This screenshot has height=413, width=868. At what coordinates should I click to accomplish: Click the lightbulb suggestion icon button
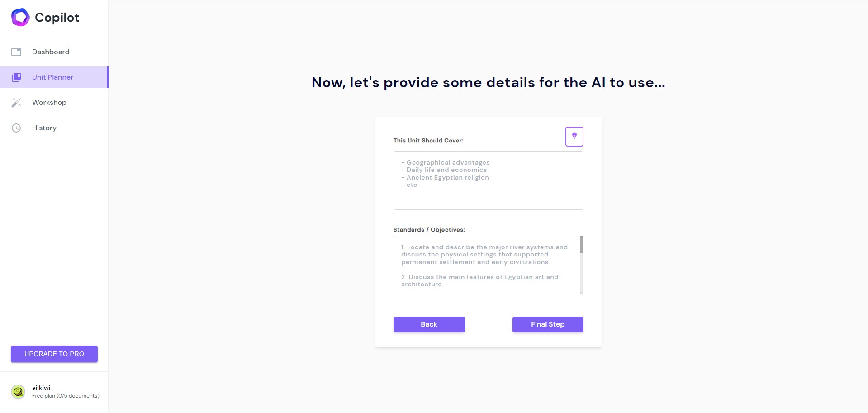(574, 137)
